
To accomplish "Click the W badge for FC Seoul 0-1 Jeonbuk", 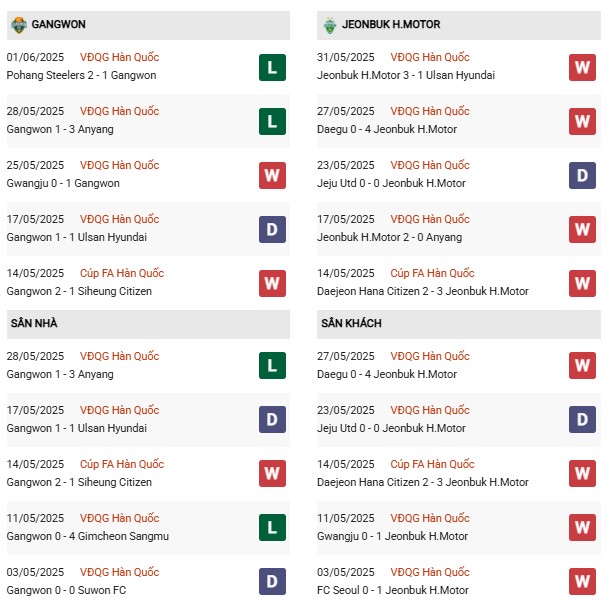I will pyautogui.click(x=582, y=581).
